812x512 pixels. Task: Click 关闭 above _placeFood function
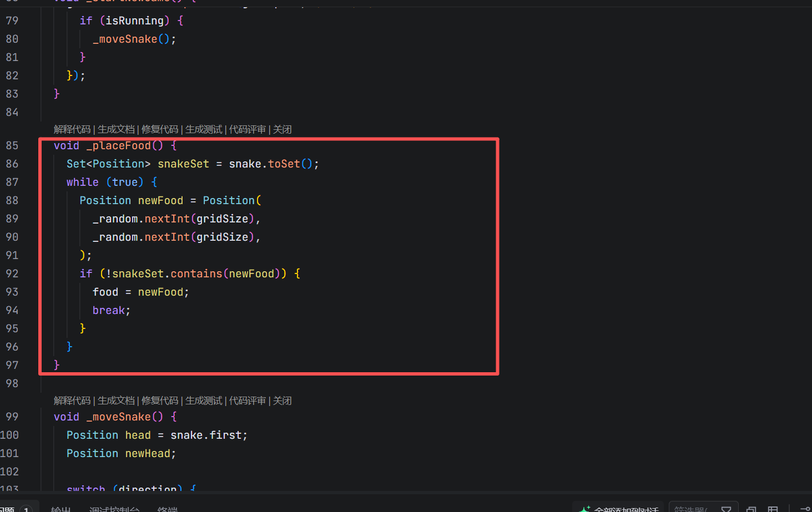(x=283, y=129)
